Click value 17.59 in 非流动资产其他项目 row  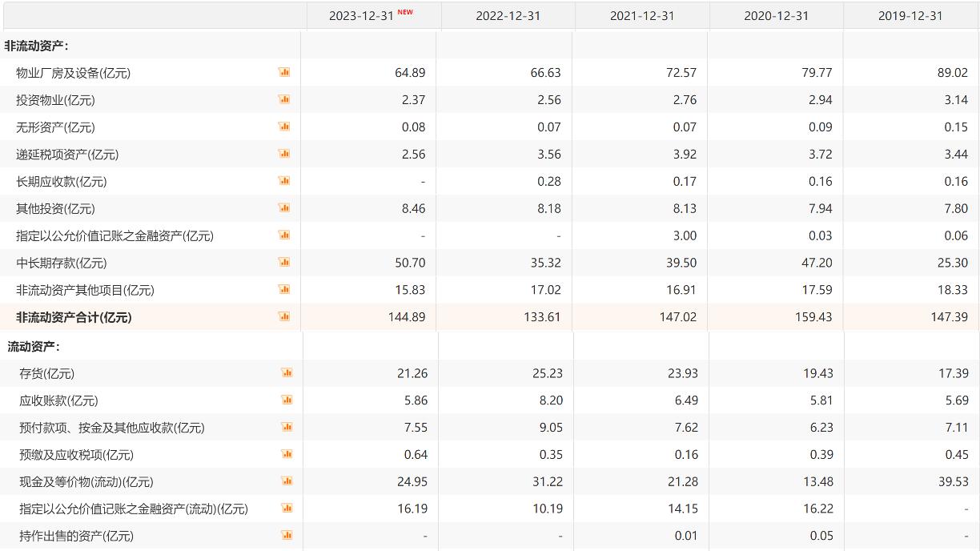tap(817, 291)
